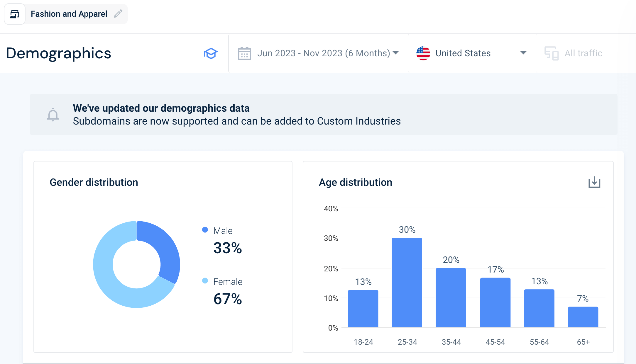Click the 40% y-axis label

coord(331,209)
